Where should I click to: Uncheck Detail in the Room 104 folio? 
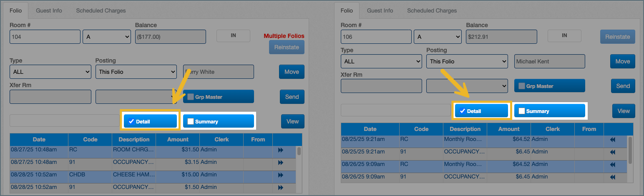[x=131, y=122]
